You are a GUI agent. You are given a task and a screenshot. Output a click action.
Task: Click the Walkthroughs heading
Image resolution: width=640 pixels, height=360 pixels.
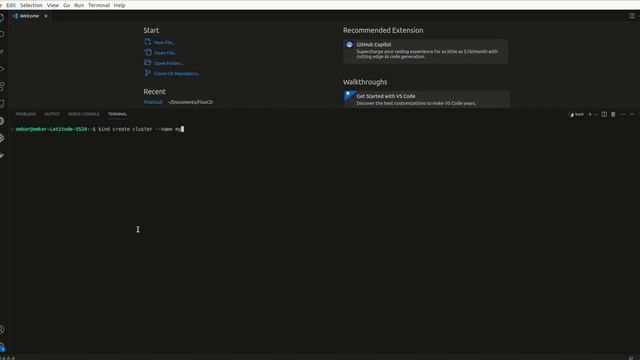point(365,82)
